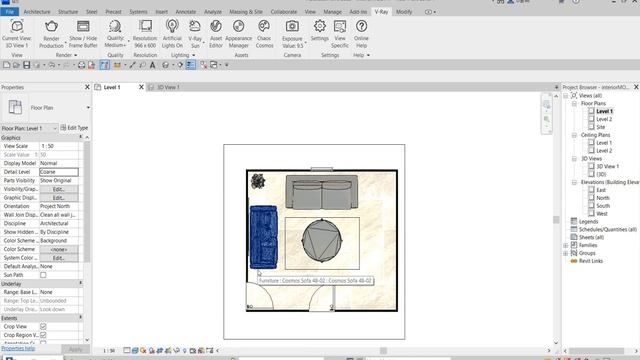Collapse 3D Views node in Project Browser
The height and width of the screenshot is (360, 640).
click(x=574, y=159)
